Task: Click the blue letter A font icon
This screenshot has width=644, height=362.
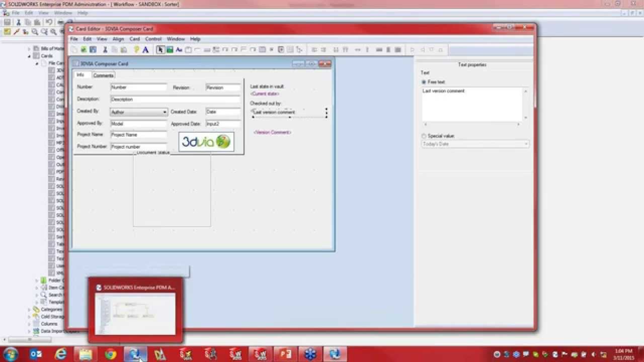Action: [x=145, y=50]
